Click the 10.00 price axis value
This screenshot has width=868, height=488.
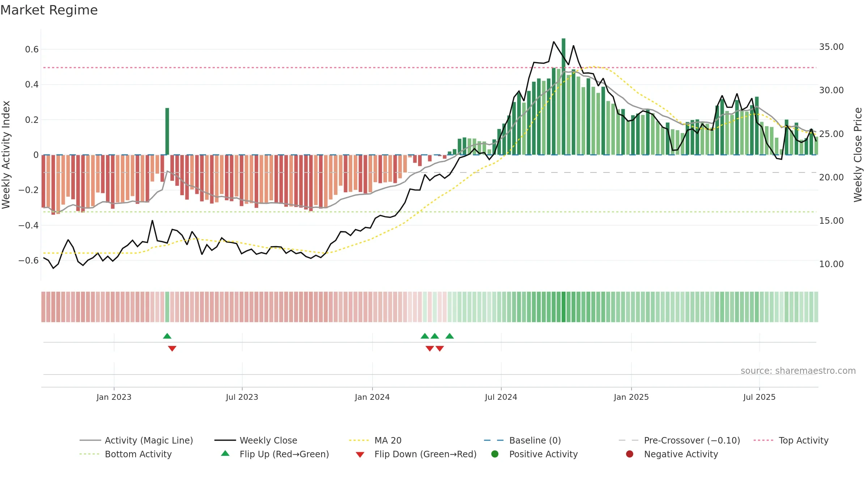831,264
